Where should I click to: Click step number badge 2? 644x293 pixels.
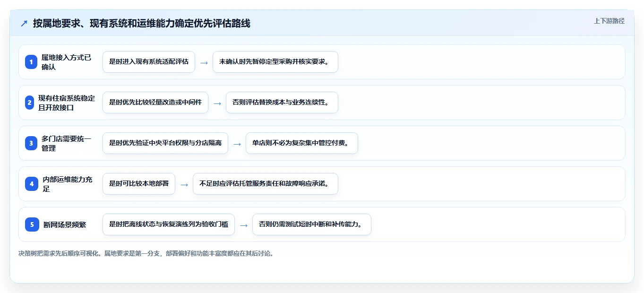(x=29, y=103)
